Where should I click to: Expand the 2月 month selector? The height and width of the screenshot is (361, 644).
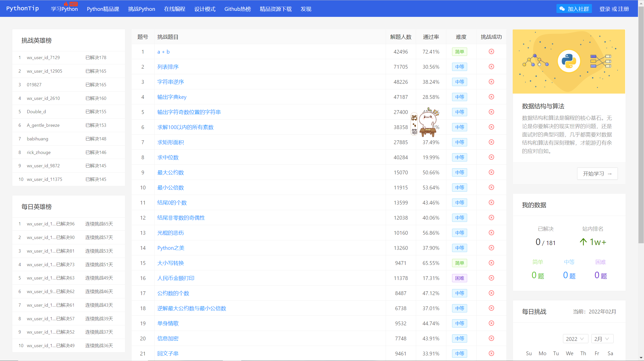(602, 339)
